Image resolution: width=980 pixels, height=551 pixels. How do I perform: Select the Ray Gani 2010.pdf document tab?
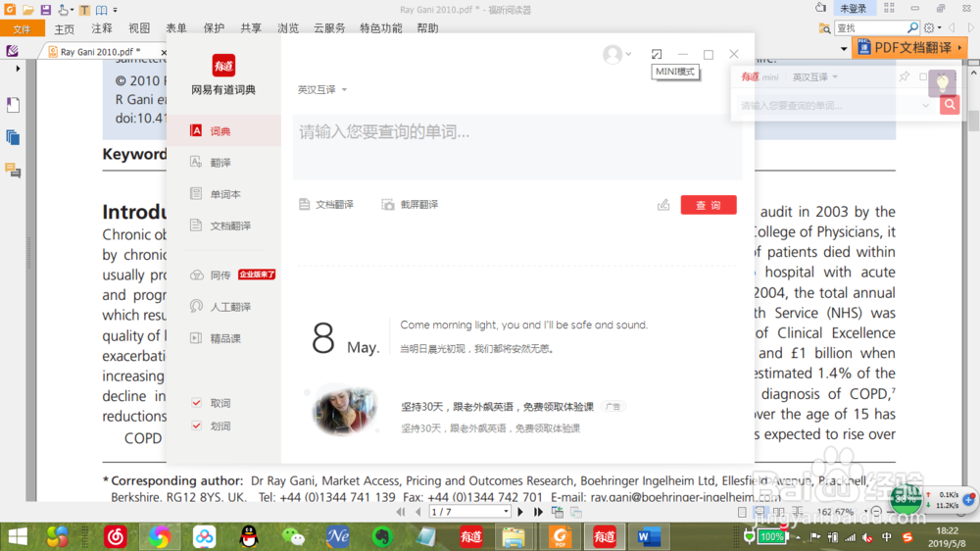100,52
